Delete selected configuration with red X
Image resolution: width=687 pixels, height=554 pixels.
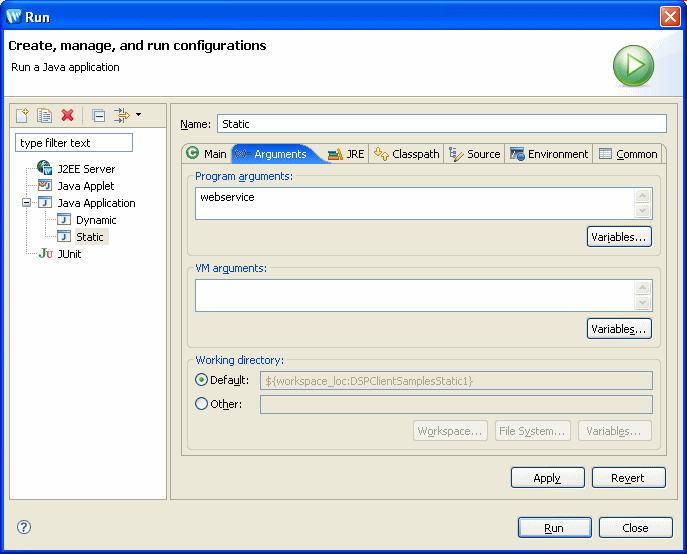[x=67, y=115]
